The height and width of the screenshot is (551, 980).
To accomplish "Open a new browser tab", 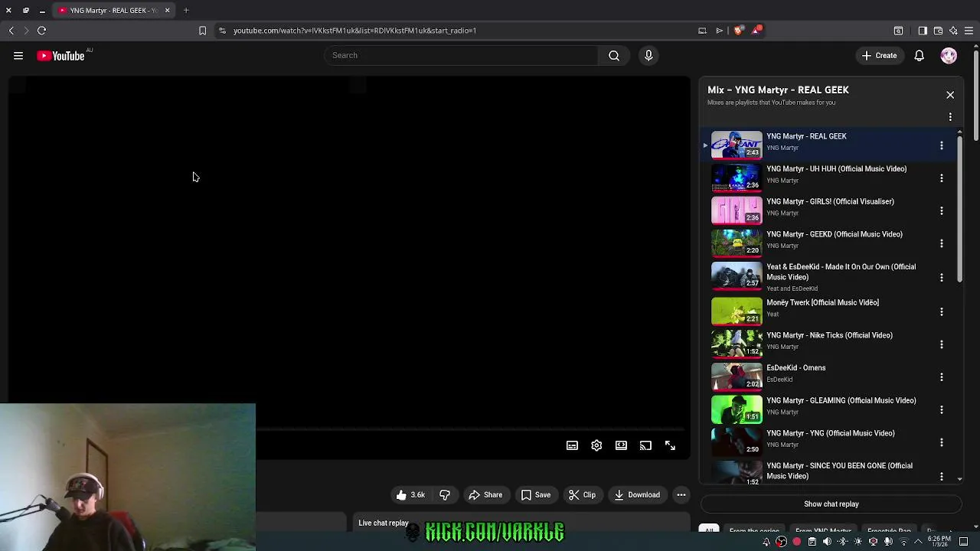I will (x=186, y=11).
